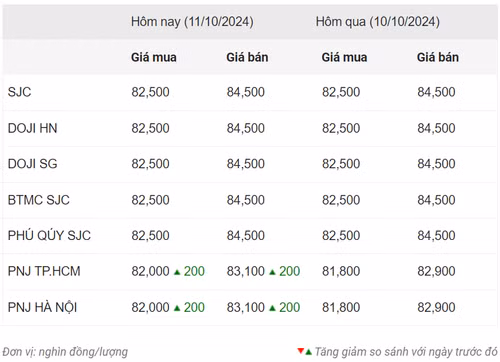Click the green up triangle in the legend
This screenshot has width=500, height=362.
[x=308, y=352]
